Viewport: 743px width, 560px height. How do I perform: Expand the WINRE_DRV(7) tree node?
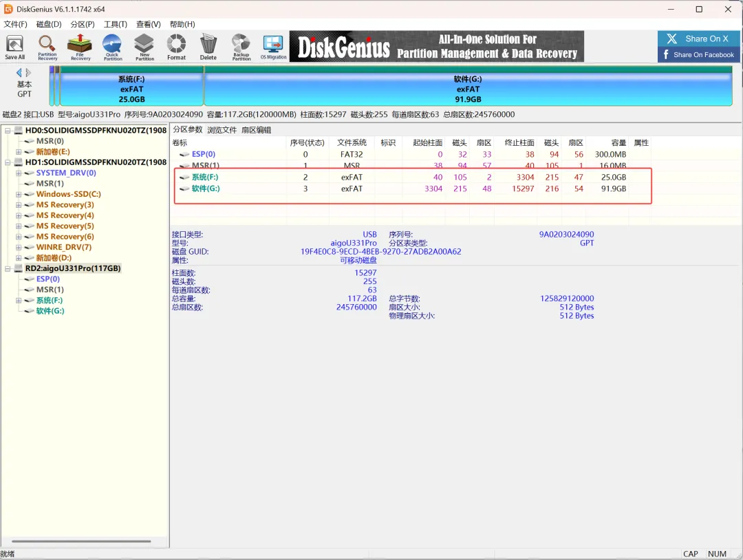coord(19,247)
